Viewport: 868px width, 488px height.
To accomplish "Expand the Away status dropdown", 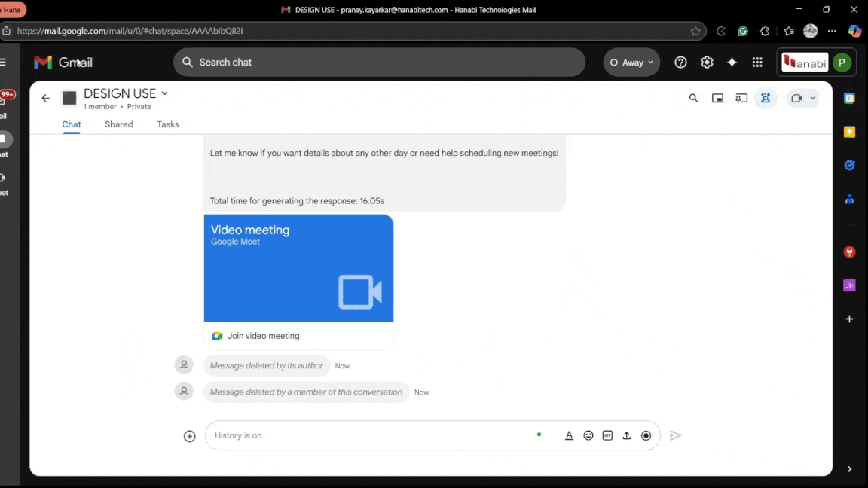I will tap(631, 63).
